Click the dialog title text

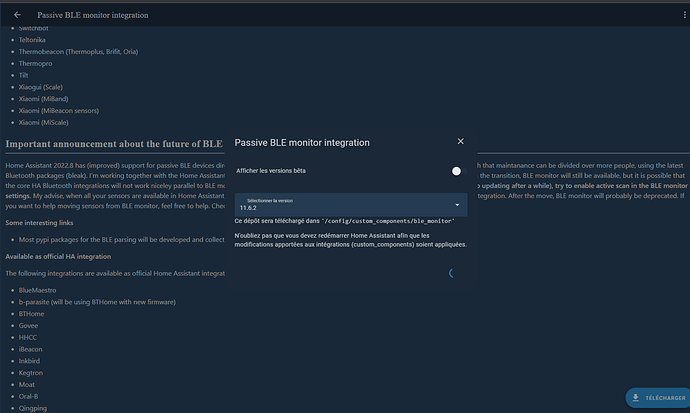[x=302, y=143]
